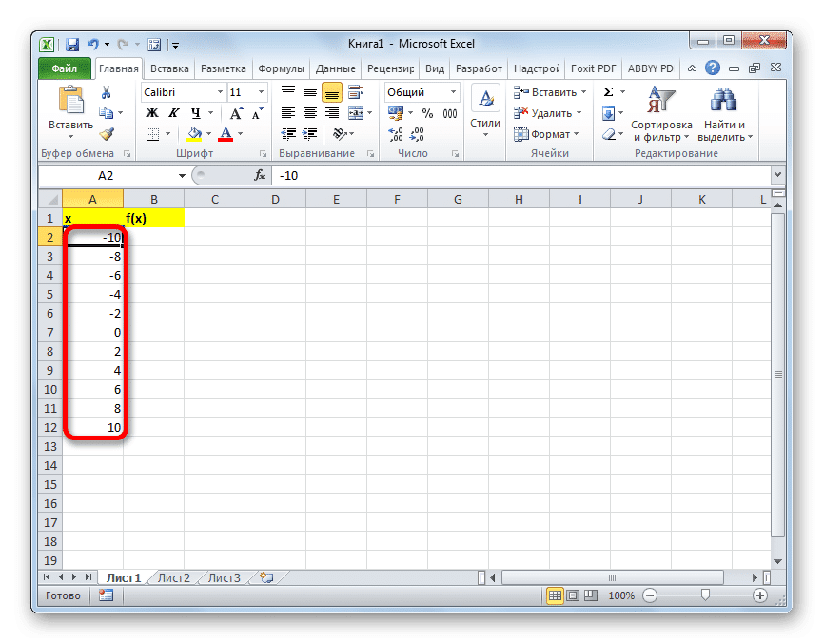Screen dimensions: 824x644
Task: Click the Copy icon
Action: coord(107,113)
